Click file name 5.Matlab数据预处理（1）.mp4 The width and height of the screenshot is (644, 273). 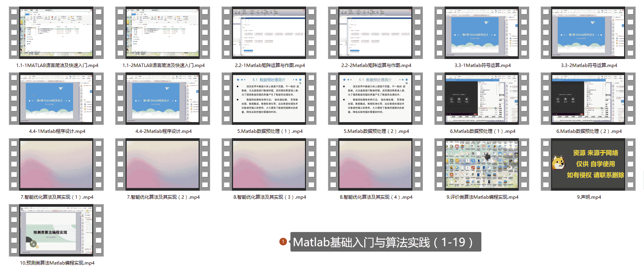(270, 131)
